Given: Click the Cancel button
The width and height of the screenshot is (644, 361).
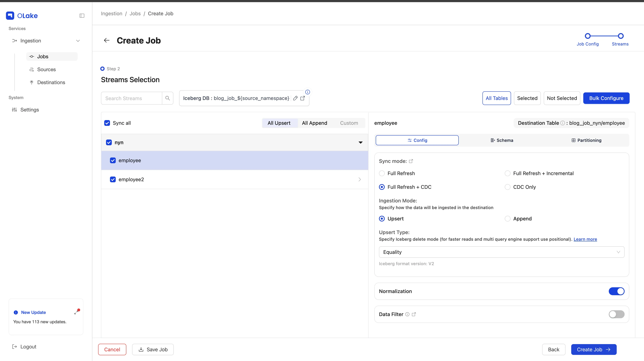Looking at the screenshot, I should [112, 349].
